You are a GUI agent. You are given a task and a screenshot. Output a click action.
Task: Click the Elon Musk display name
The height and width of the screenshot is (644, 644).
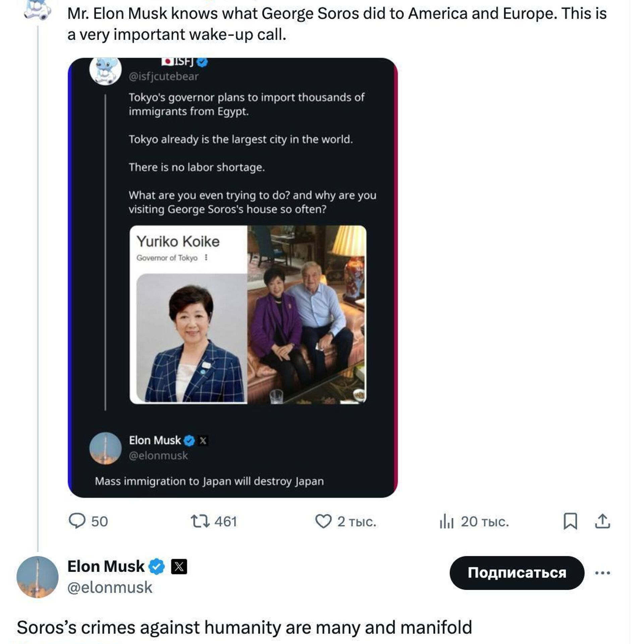point(106,567)
